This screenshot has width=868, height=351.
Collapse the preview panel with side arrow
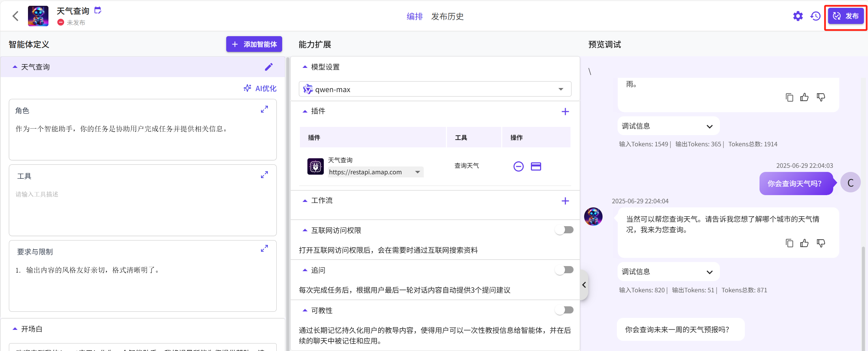click(584, 285)
